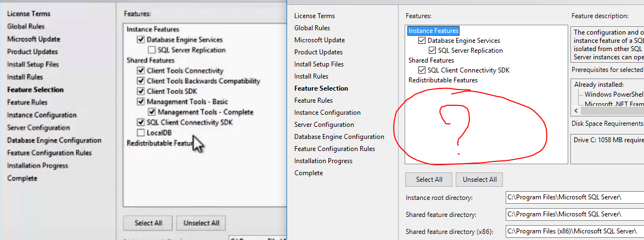Open Feature Configuration Rules in right window

[x=335, y=149]
